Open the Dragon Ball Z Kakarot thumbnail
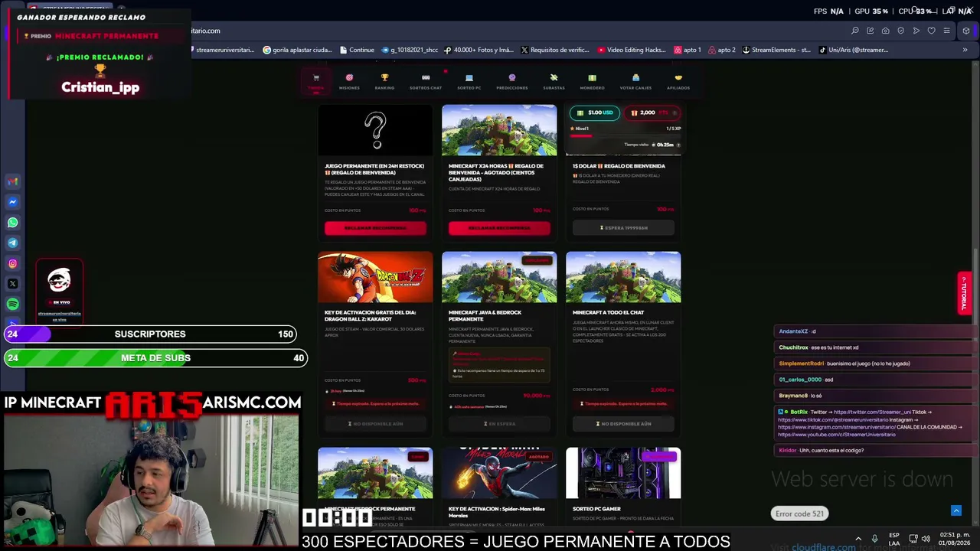This screenshot has width=980, height=551. coord(375,277)
